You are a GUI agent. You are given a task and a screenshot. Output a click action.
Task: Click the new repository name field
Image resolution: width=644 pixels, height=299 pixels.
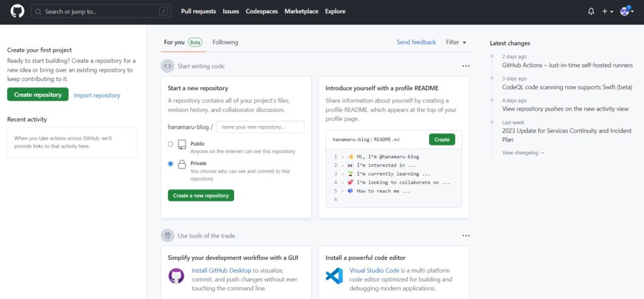[x=260, y=127]
